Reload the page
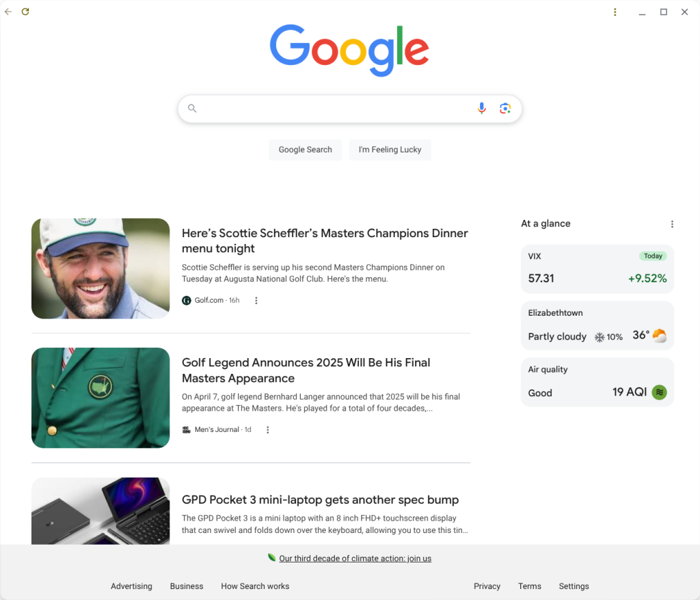The width and height of the screenshot is (700, 600). [25, 12]
